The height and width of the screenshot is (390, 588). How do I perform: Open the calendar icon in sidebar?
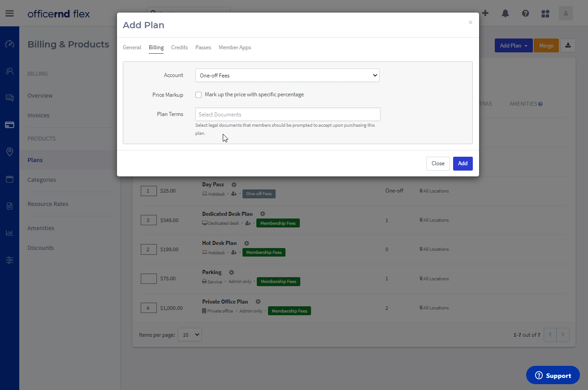[9, 180]
